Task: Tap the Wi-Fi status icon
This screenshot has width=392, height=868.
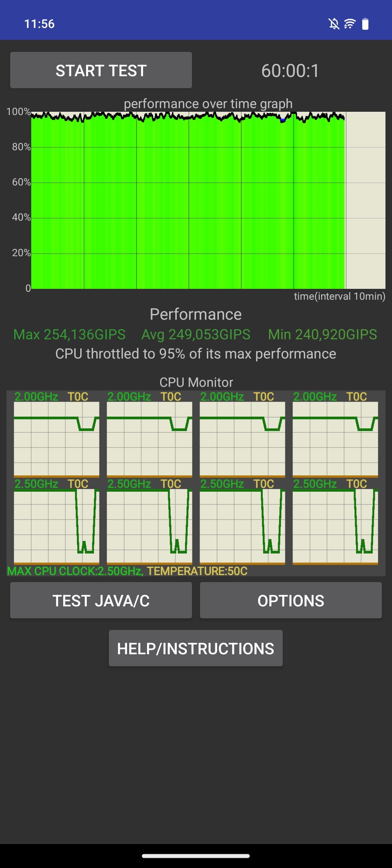Action: pyautogui.click(x=350, y=24)
